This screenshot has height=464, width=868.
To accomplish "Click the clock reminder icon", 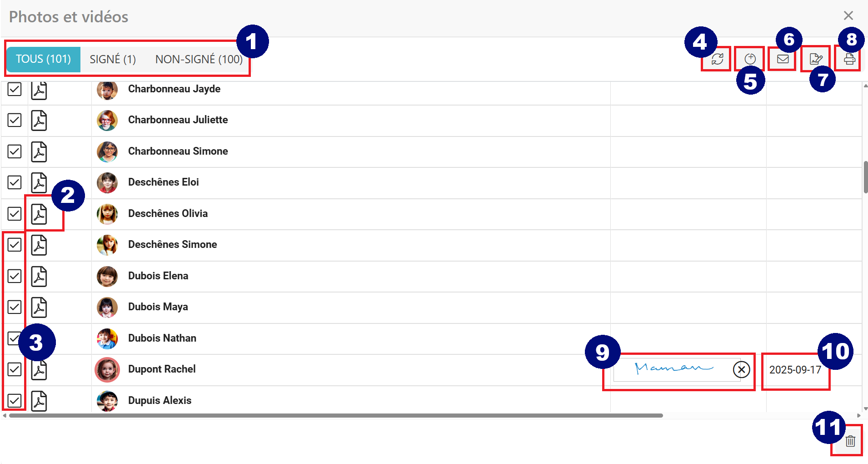I will [750, 59].
